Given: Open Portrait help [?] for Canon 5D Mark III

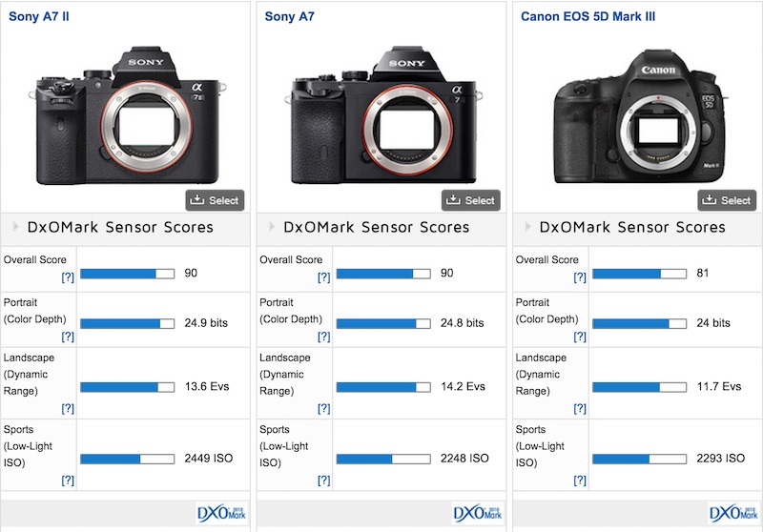Looking at the screenshot, I should coord(580,337).
